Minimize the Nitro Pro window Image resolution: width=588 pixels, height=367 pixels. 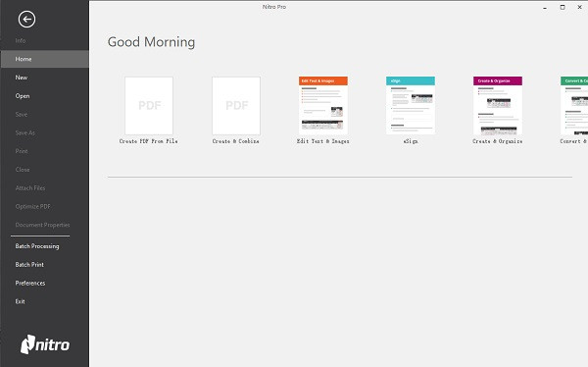click(545, 8)
